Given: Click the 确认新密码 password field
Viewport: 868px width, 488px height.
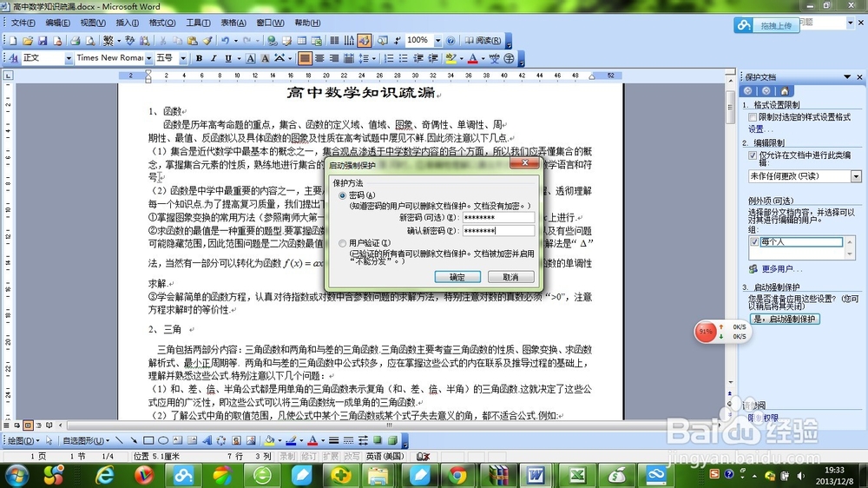Looking at the screenshot, I should pos(498,230).
